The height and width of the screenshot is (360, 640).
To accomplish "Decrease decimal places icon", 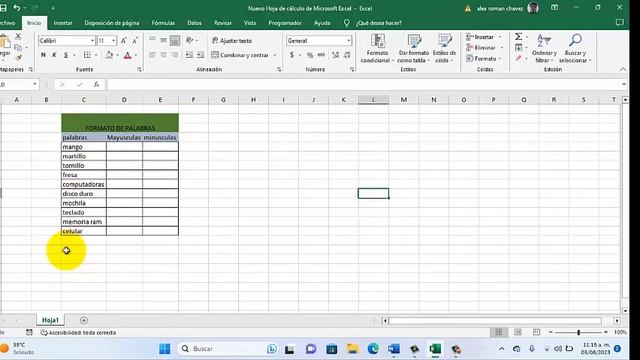I will 347,55.
